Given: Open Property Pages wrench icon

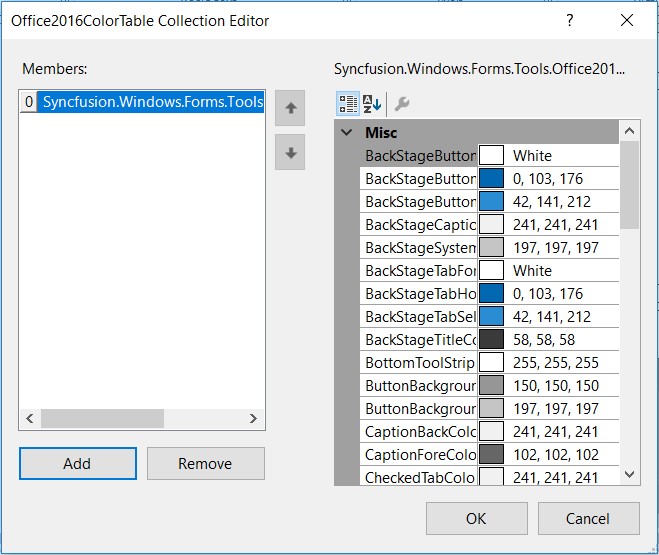Looking at the screenshot, I should point(401,103).
